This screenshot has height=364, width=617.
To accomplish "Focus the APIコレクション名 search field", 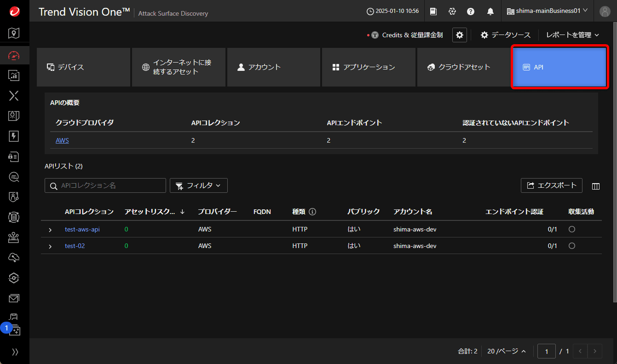I will (x=105, y=185).
